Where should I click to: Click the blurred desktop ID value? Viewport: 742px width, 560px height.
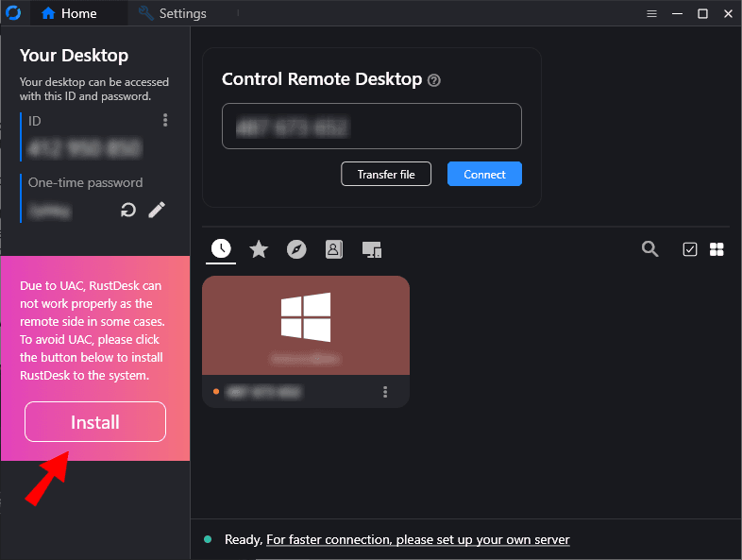pyautogui.click(x=84, y=148)
